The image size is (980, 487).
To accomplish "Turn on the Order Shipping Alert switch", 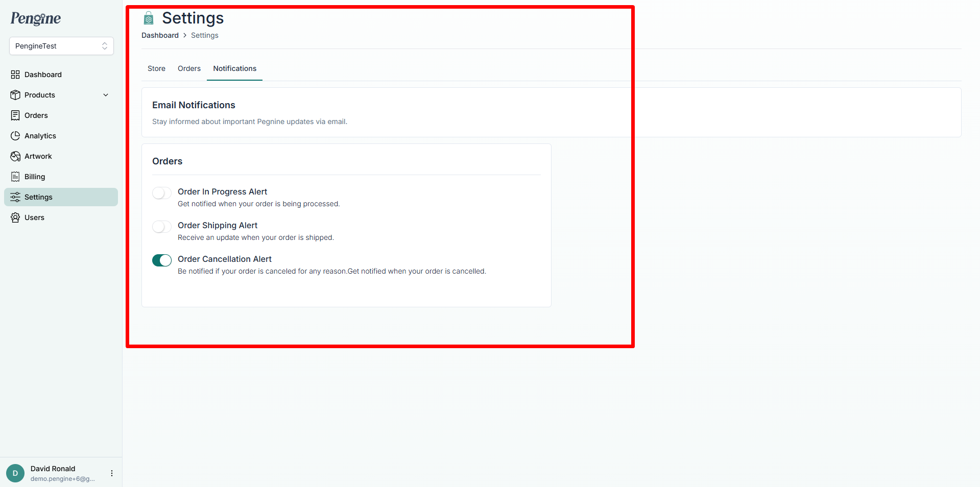I will [x=162, y=227].
